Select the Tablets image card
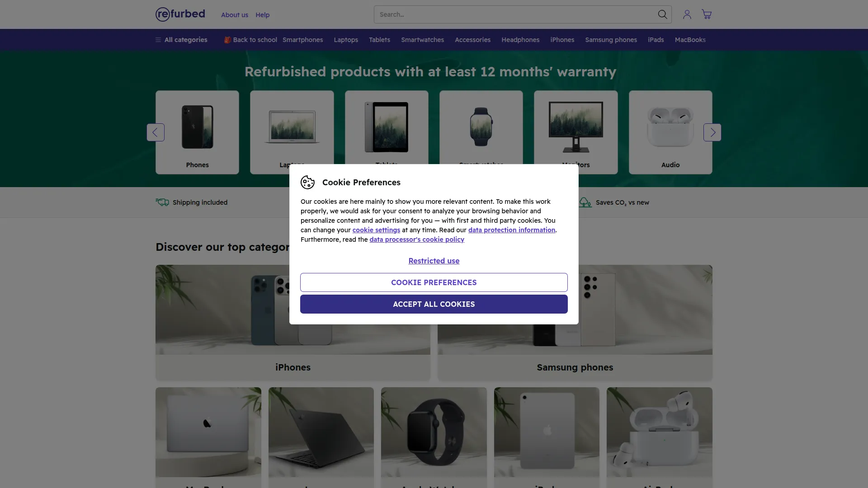Image resolution: width=868 pixels, height=488 pixels. 387,127
